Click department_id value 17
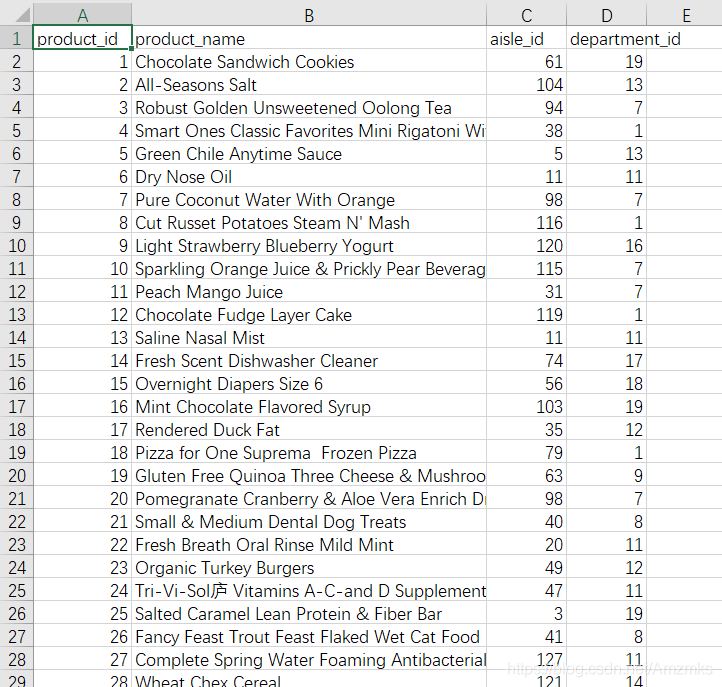722x687 pixels. [x=606, y=360]
